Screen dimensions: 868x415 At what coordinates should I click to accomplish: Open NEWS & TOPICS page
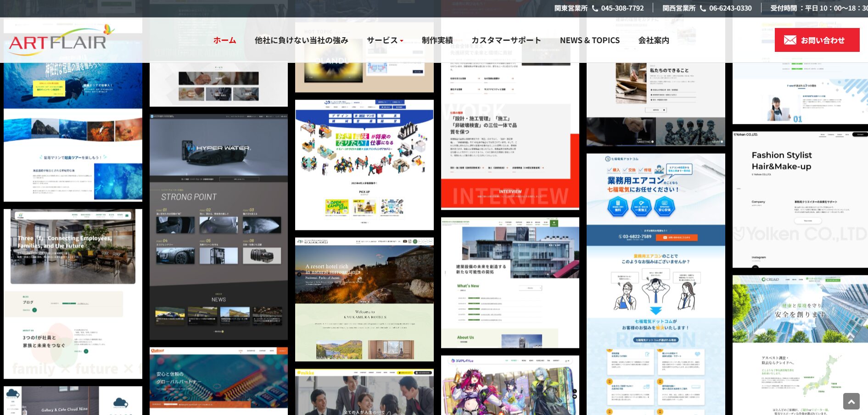(x=589, y=40)
